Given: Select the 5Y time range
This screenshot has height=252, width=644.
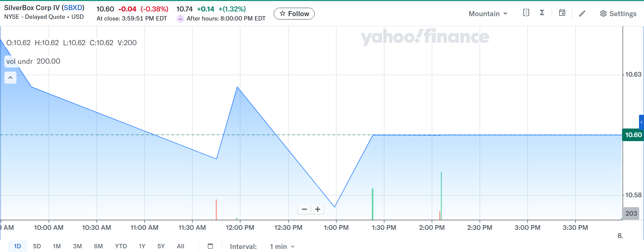Looking at the screenshot, I should pyautogui.click(x=161, y=246).
